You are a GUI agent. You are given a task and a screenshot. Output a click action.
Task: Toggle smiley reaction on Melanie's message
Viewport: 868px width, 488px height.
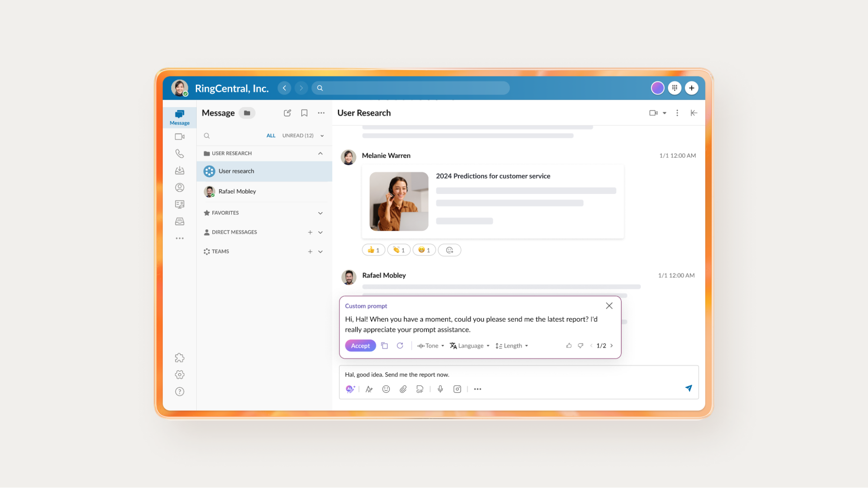[425, 250]
